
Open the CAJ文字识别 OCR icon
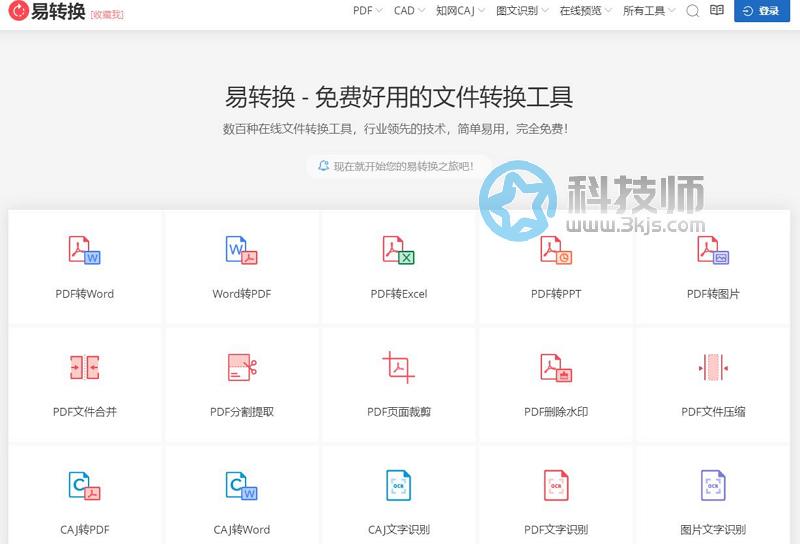[x=399, y=485]
